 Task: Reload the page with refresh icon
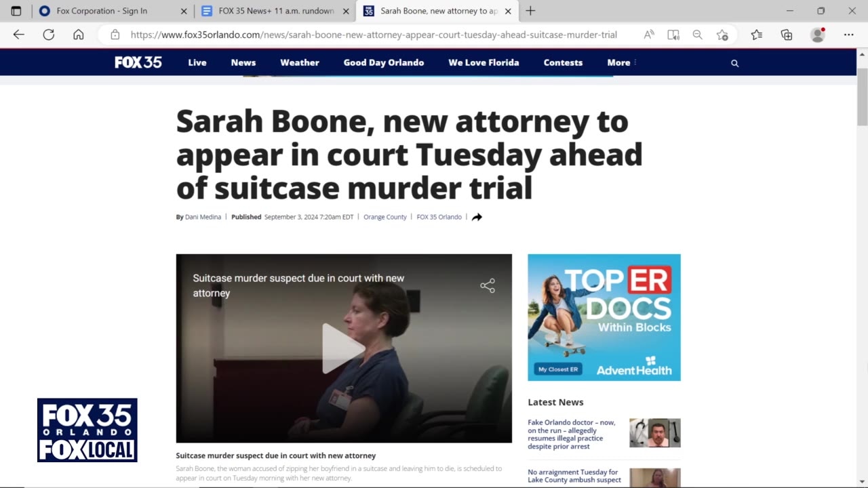tap(49, 35)
